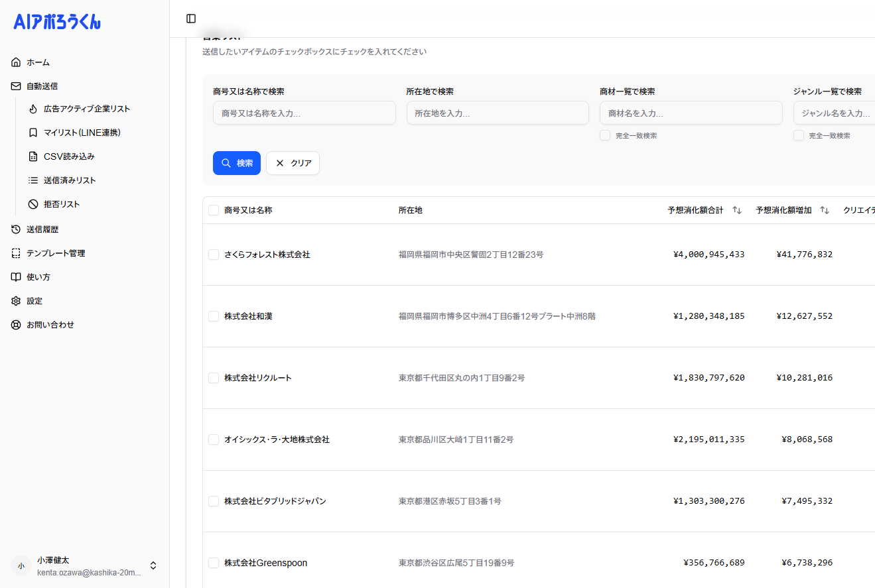
Task: Toggle the select-all checkbox in the table header
Action: pyautogui.click(x=214, y=209)
